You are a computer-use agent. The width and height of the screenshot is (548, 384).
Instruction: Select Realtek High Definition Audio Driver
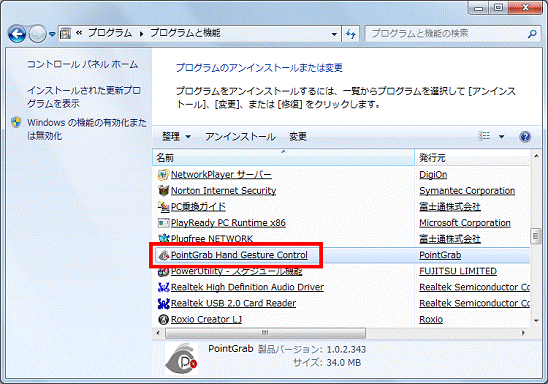coord(247,287)
